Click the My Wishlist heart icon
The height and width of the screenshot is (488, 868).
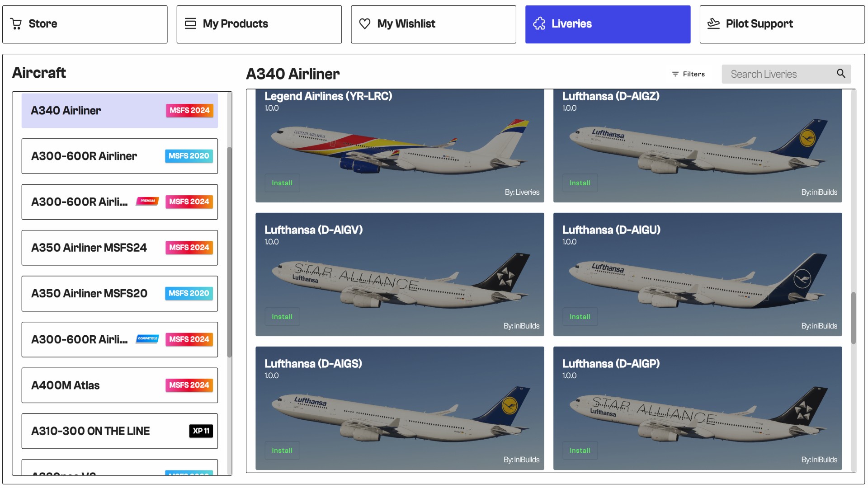[365, 24]
